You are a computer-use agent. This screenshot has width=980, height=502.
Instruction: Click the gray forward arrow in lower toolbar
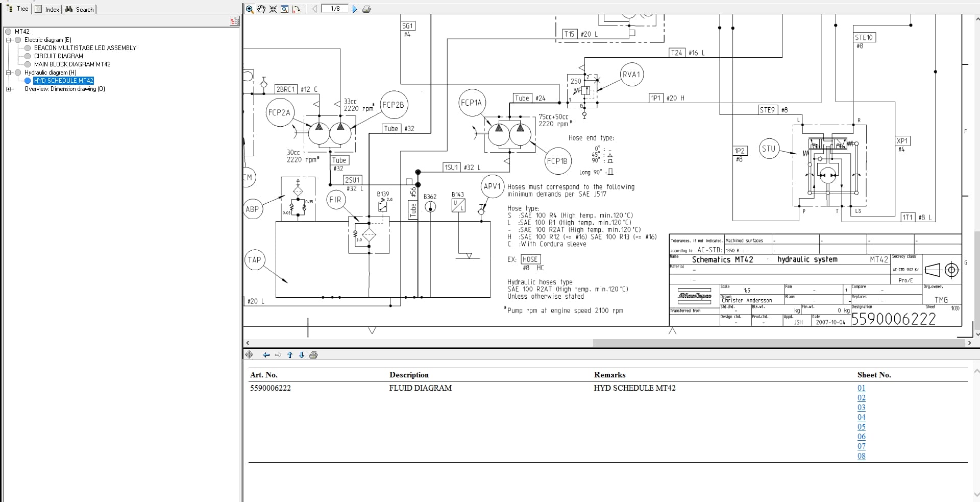[x=278, y=355]
